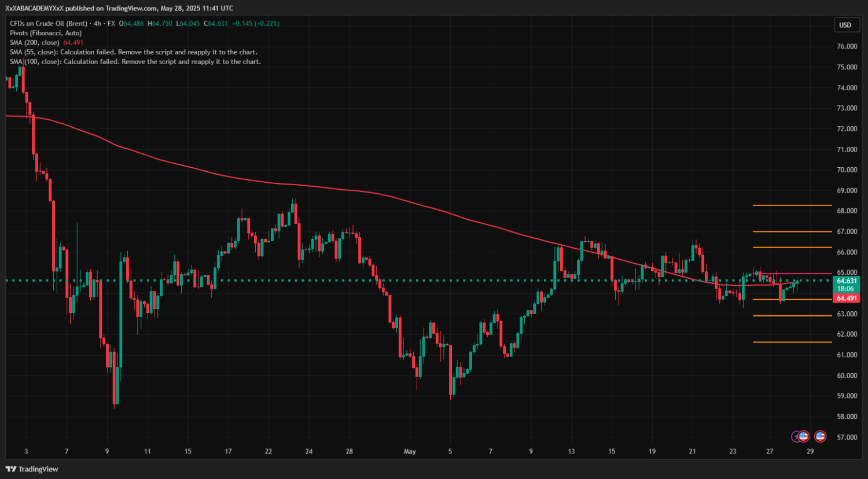The image size is (868, 479).
Task: Select the Pivots (Fibonacci, Auto) indicator legend
Action: (x=46, y=33)
